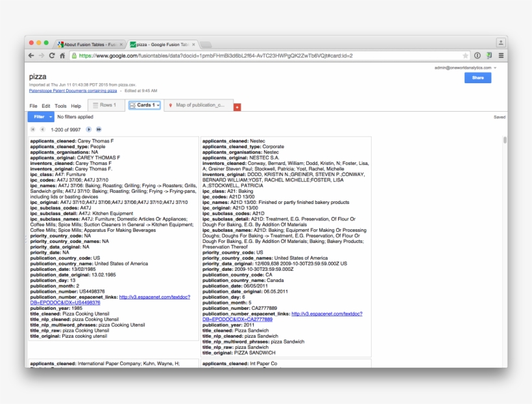Open Chrome's hamburger menu icon
532x404 pixels.
501,57
